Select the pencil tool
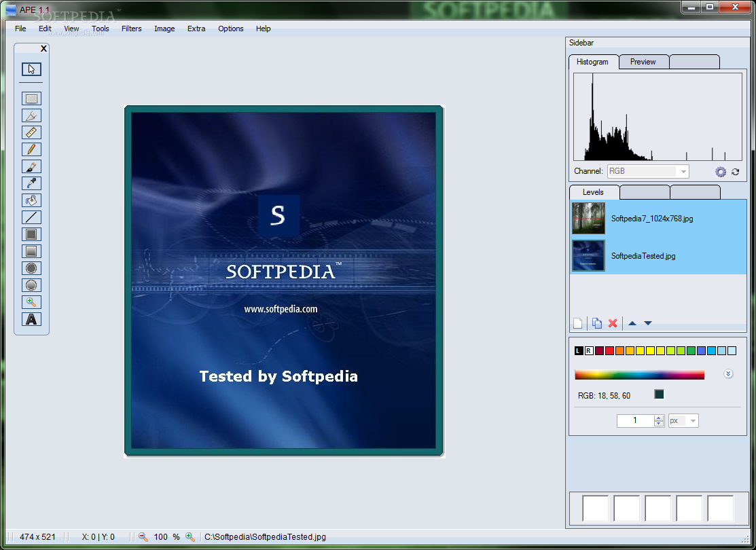Screen dimensions: 756x550 31,149
